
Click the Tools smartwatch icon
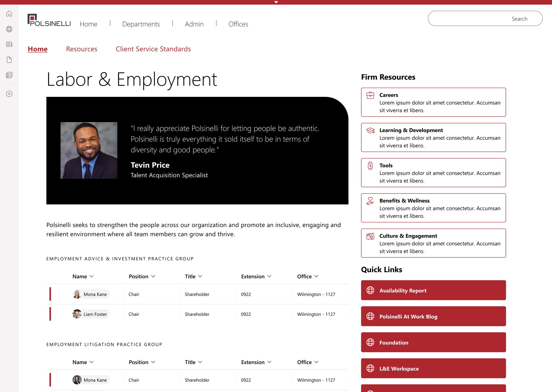point(370,166)
